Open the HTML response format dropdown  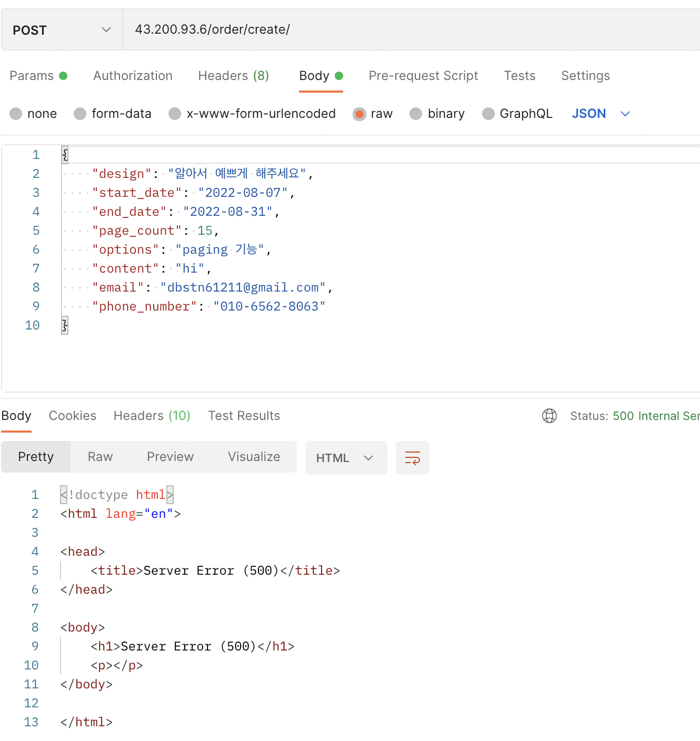coord(346,458)
